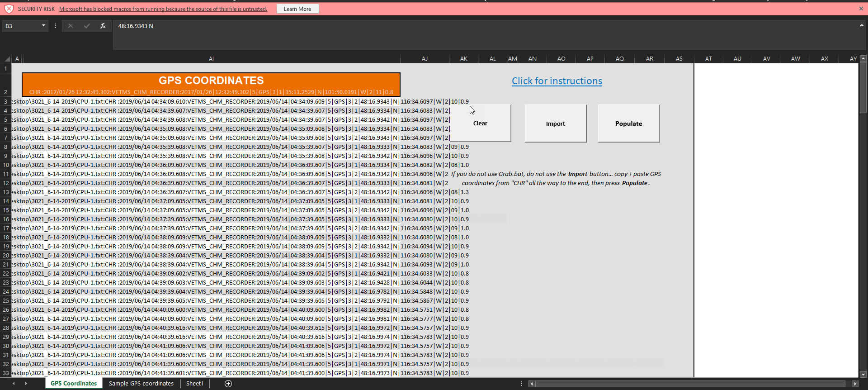This screenshot has height=390, width=868.
Task: Click the tab bar split handle dots
Action: point(521,384)
